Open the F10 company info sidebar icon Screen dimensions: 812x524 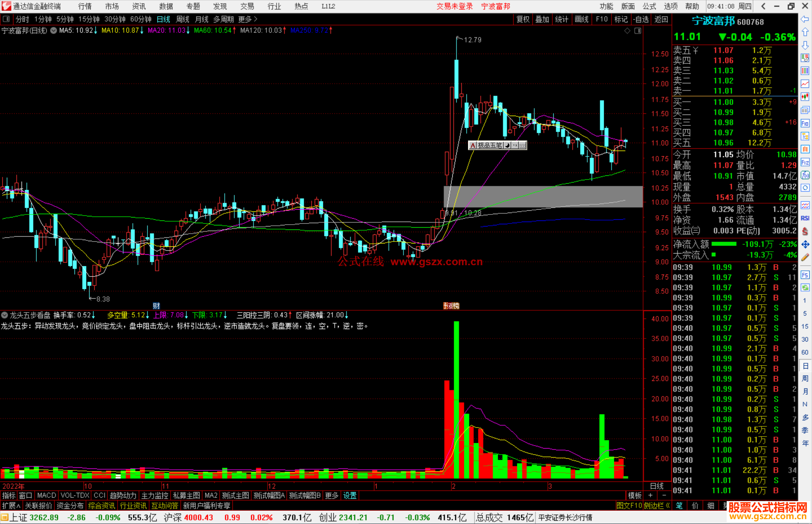[805, 123]
